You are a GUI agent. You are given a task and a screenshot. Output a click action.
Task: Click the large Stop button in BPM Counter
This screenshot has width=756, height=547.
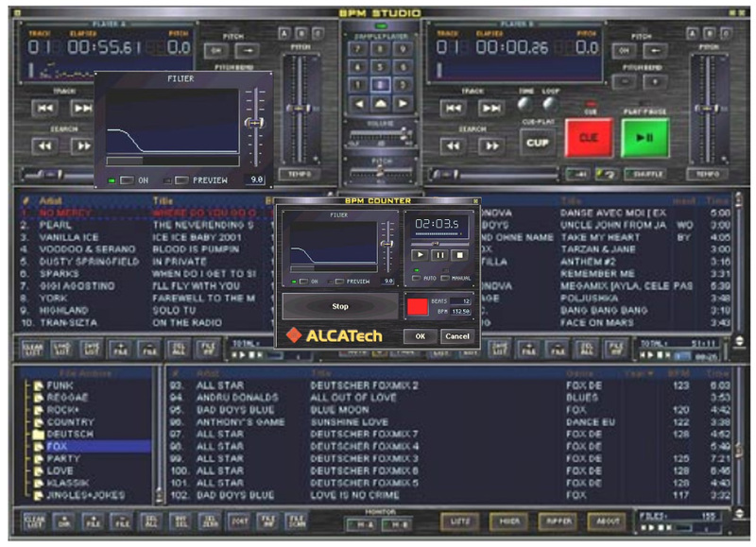point(340,306)
